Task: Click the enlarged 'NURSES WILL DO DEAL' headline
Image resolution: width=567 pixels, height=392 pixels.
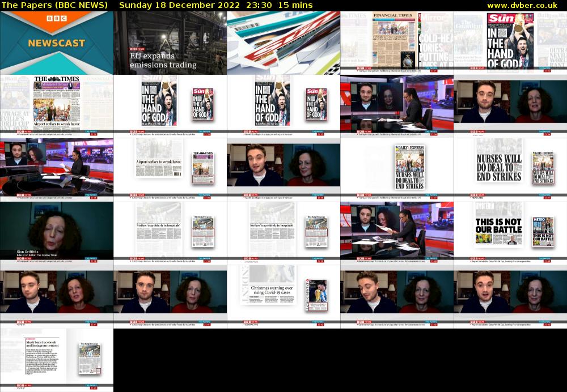Action: click(x=499, y=168)
